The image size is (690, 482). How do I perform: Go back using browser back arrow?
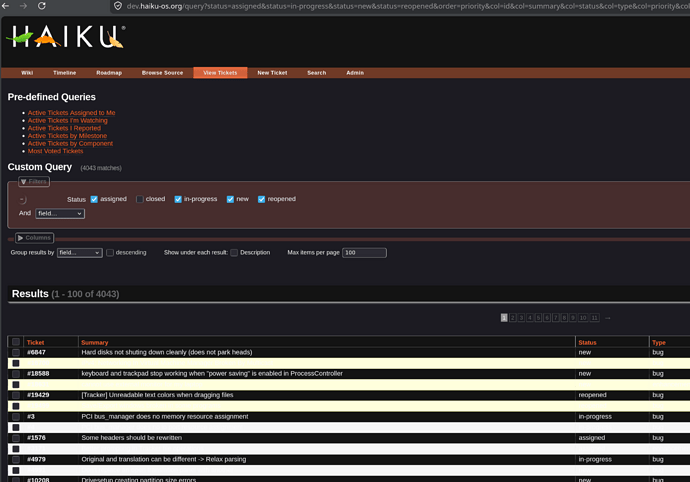(x=5, y=6)
